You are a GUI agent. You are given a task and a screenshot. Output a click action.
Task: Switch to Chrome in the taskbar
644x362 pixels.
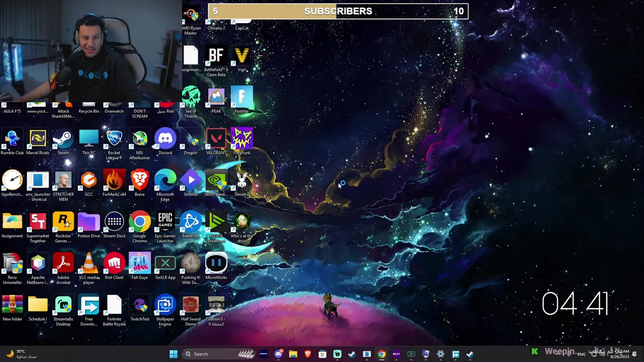[381, 354]
